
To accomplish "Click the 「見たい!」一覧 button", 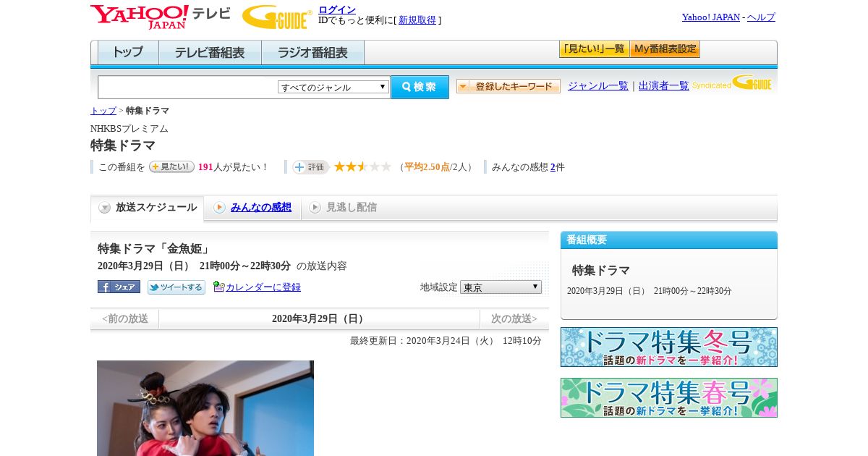I will (x=594, y=49).
